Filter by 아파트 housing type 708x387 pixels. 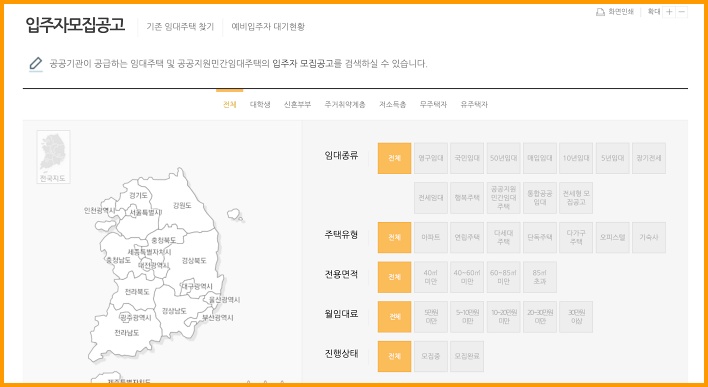point(431,238)
